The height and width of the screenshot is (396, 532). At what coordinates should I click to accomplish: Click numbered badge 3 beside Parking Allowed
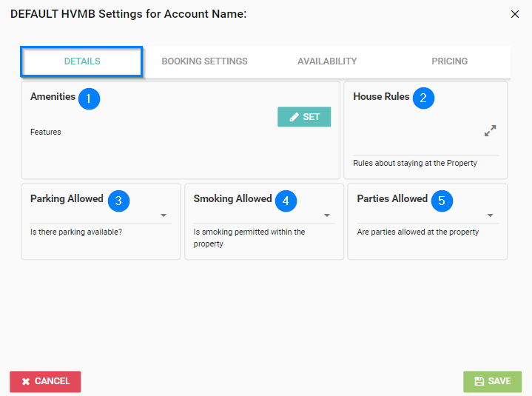[118, 201]
